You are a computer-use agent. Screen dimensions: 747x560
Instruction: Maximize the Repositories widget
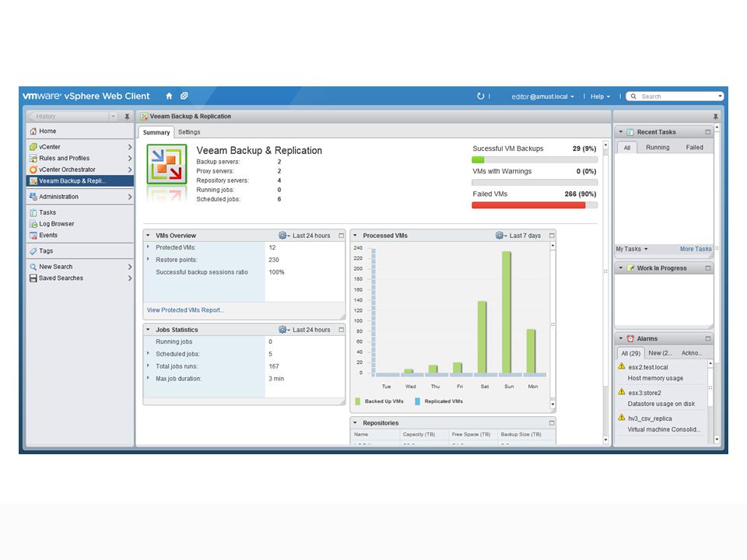552,423
